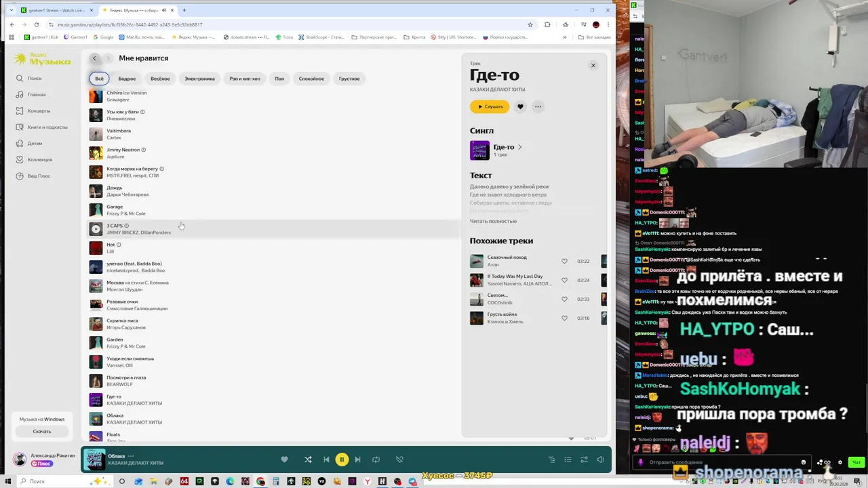This screenshot has height=488, width=868.
Task: Open options dots next to Облака in player
Action: [131, 456]
